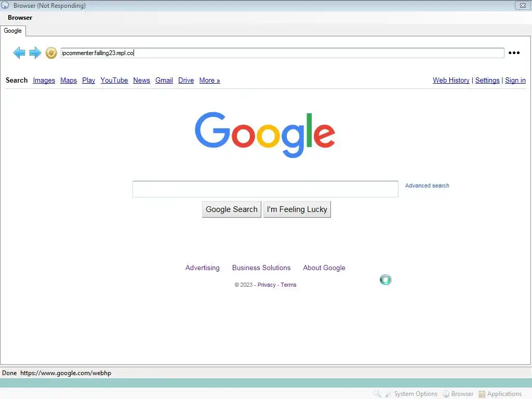Click the blue back arrow
532x399 pixels.
[x=19, y=52]
